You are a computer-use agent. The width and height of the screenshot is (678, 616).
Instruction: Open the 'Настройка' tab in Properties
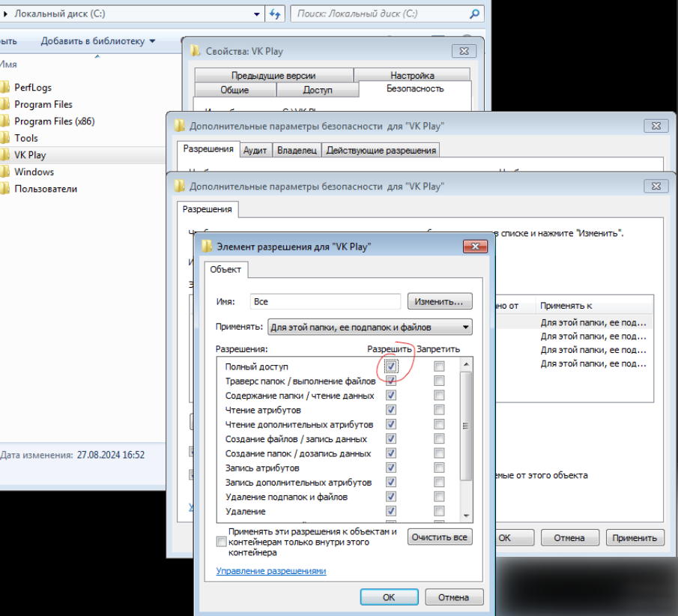(x=412, y=75)
